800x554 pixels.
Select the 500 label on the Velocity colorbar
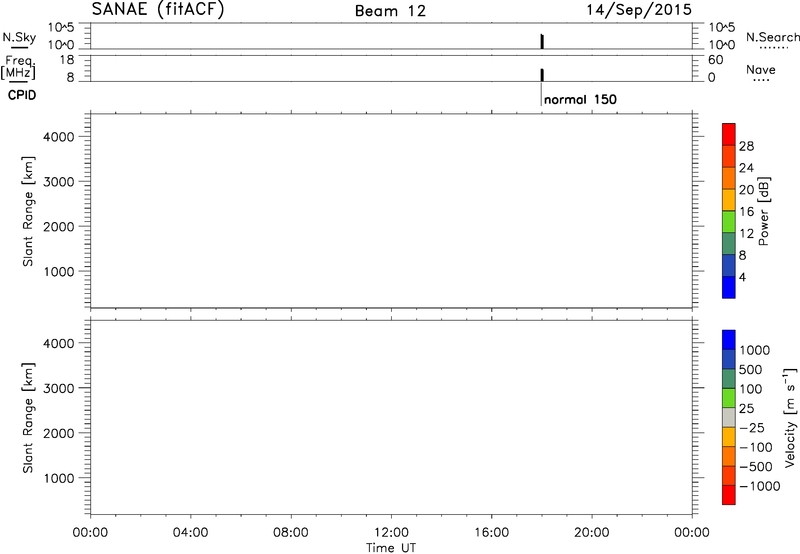point(751,369)
